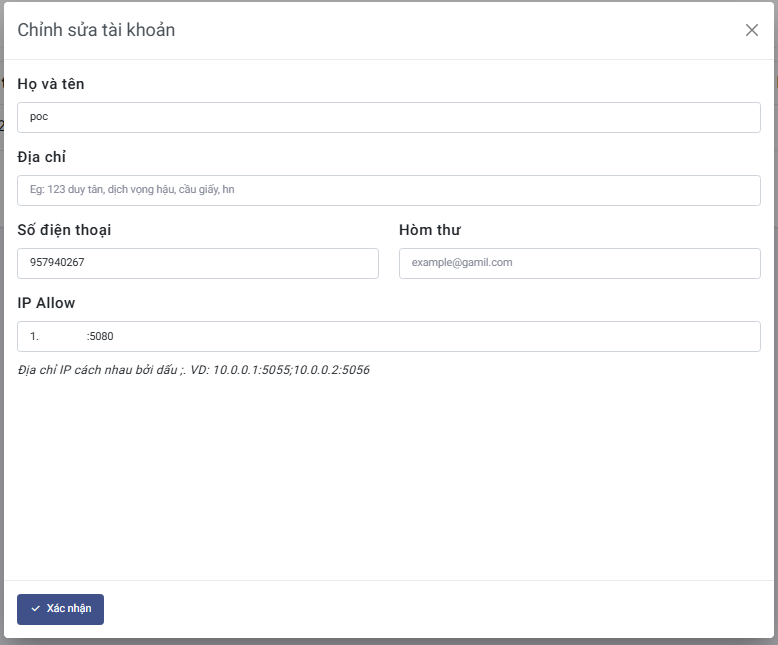
Task: Click the Hòm thư label
Action: click(x=429, y=230)
